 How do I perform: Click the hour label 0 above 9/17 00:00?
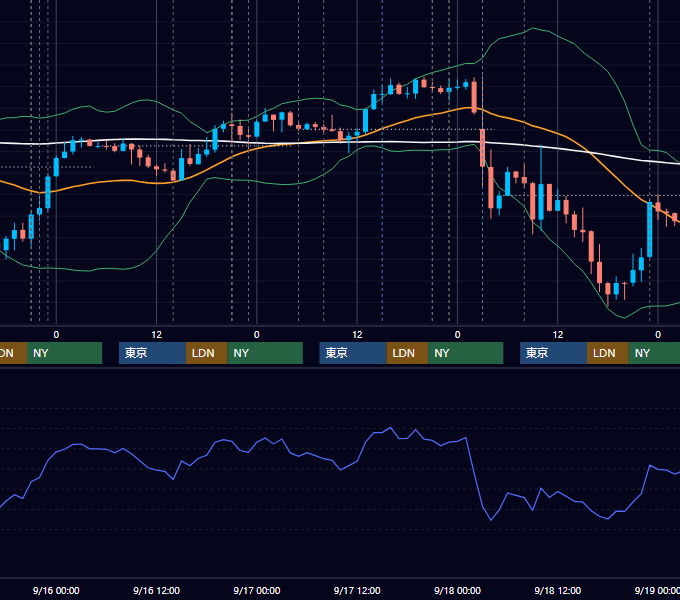point(257,335)
